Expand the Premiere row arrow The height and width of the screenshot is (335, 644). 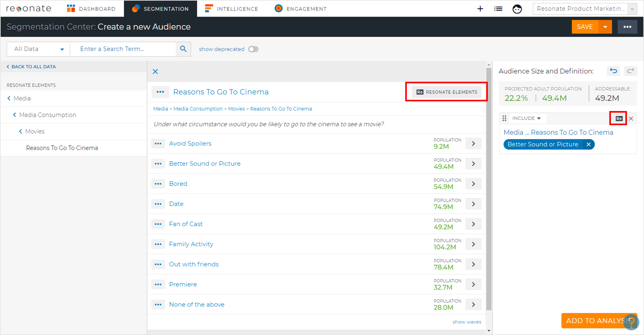click(473, 284)
